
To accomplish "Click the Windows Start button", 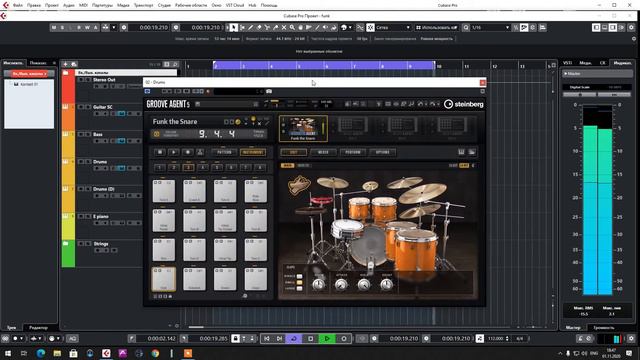I will point(8,353).
